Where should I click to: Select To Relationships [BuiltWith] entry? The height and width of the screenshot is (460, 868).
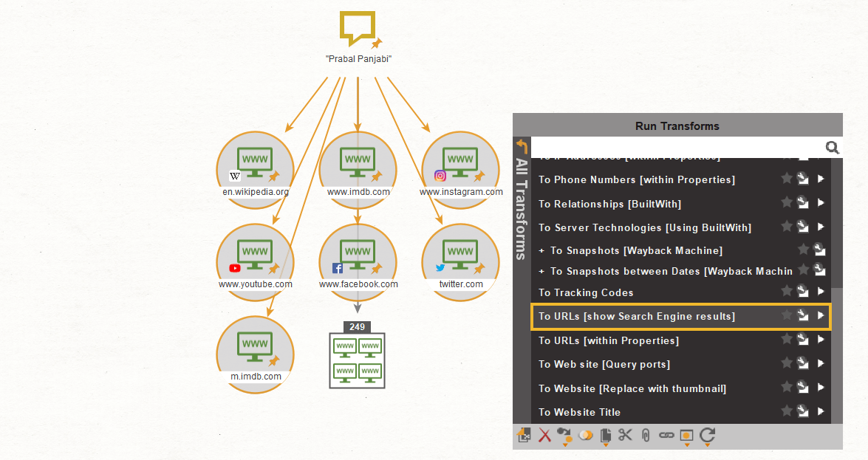pyautogui.click(x=681, y=204)
